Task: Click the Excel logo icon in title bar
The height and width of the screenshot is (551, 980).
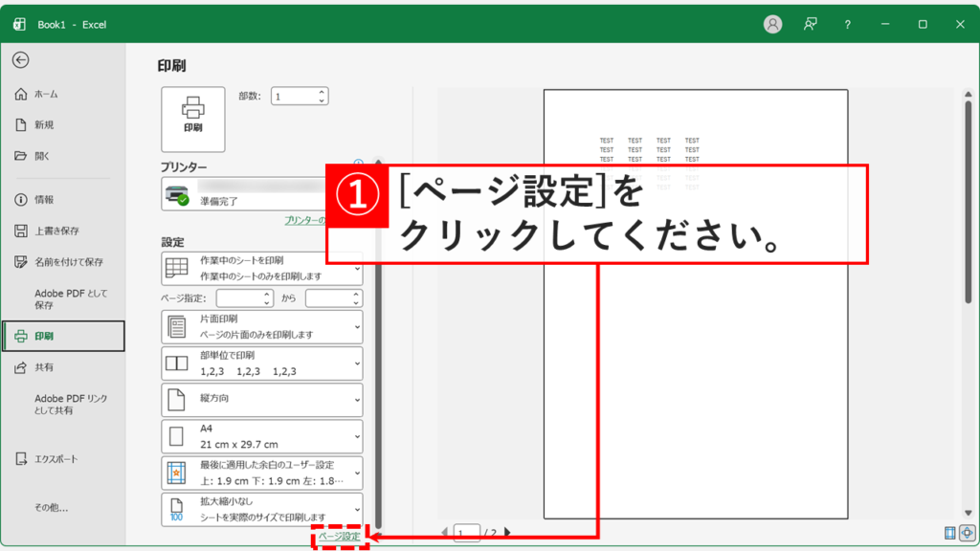Action: pos(19,24)
